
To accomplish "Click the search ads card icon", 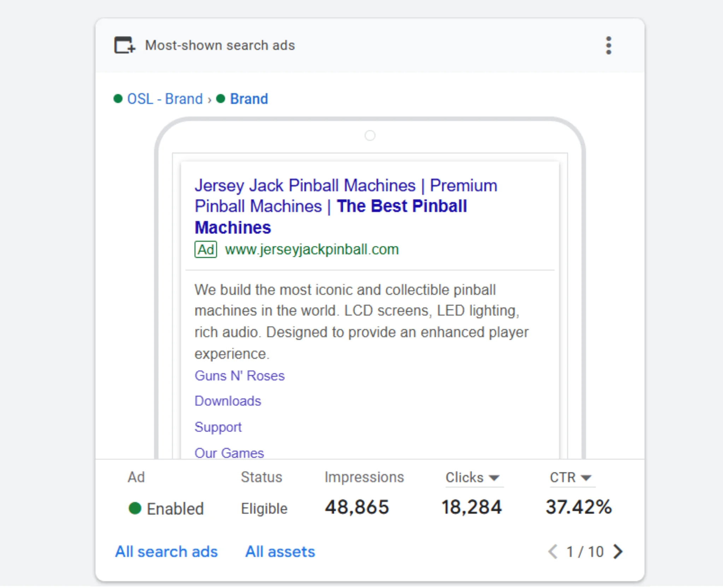I will pos(124,45).
